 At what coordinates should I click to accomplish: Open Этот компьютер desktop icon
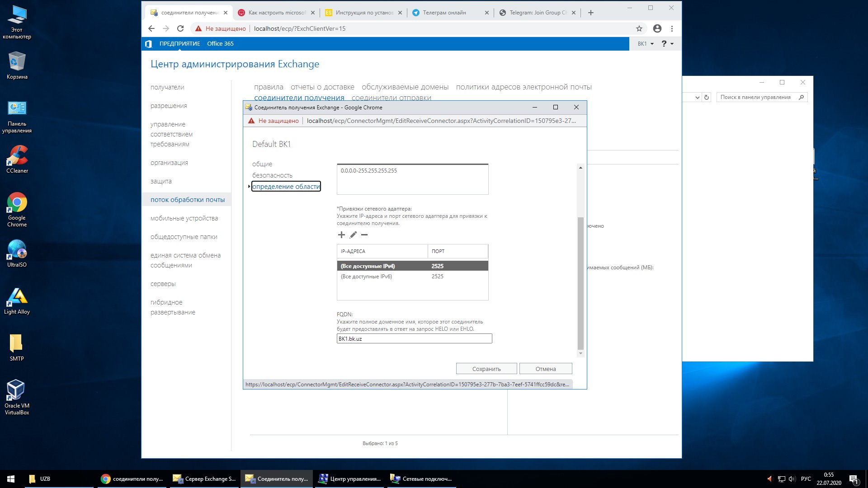(17, 22)
